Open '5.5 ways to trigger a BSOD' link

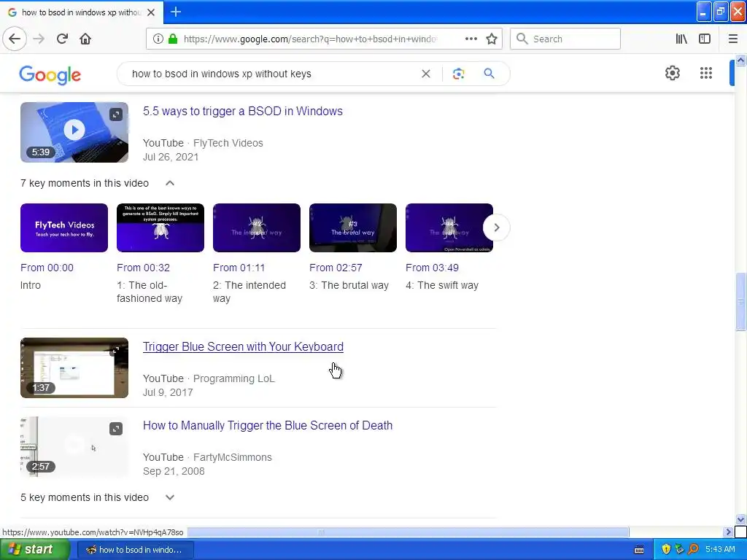(242, 111)
